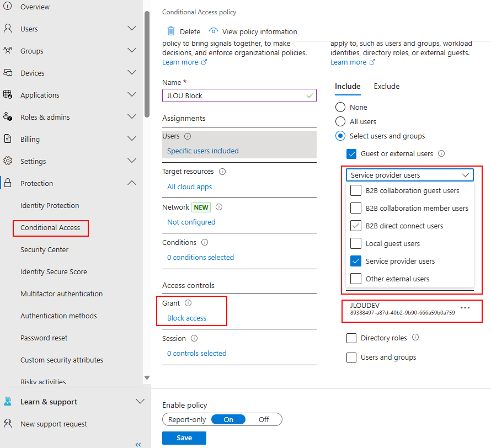Click the collapse sidebar double-chevron icon

(138, 444)
